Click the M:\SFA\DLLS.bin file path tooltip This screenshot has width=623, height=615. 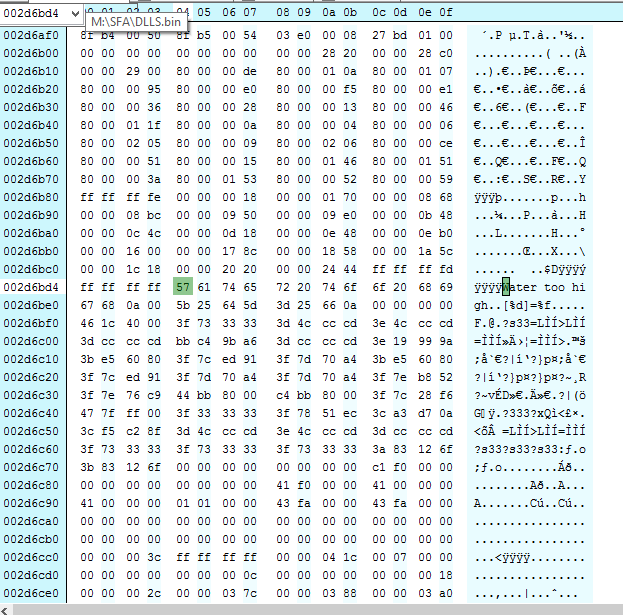137,20
